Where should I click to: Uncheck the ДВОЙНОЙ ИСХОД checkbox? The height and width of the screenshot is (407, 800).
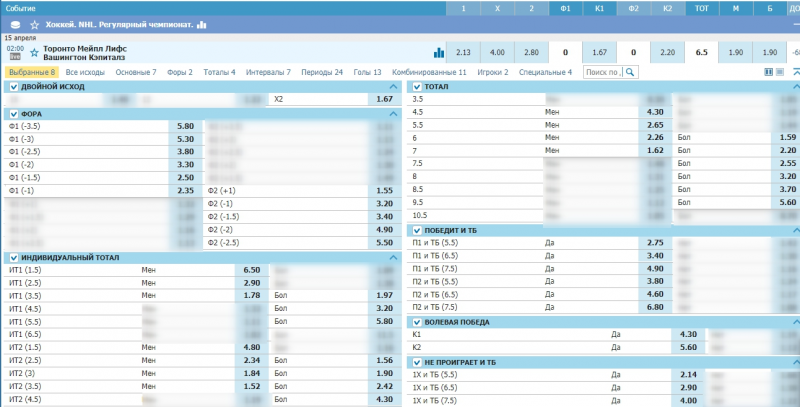coord(13,87)
